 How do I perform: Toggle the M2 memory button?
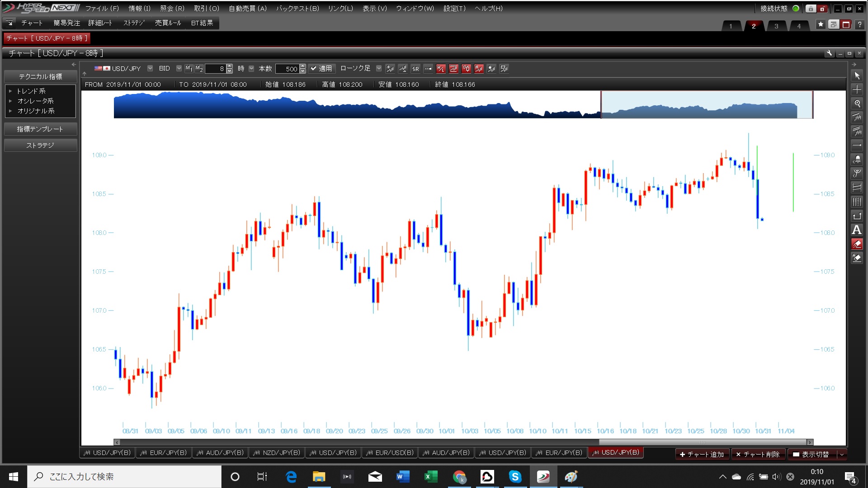pyautogui.click(x=199, y=69)
